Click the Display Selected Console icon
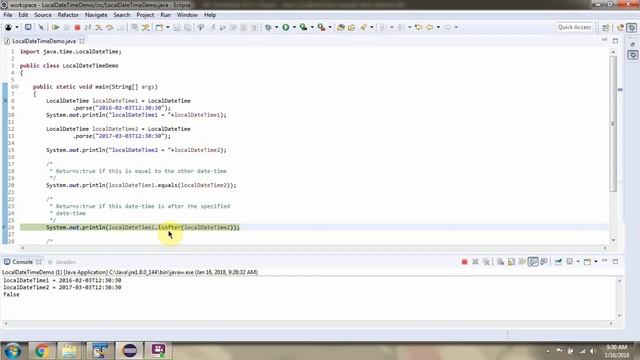The width and height of the screenshot is (640, 360). (x=570, y=262)
